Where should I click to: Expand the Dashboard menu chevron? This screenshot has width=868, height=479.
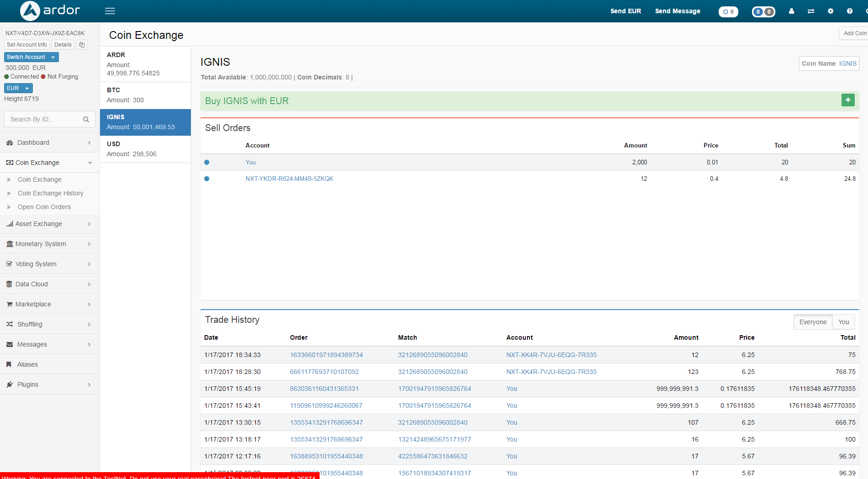[89, 142]
